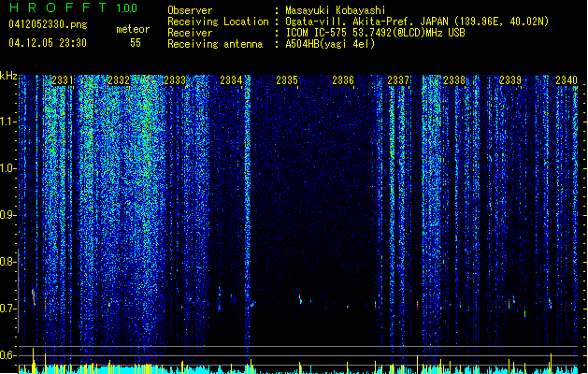Click the 1.0 frequency axis label
588x374 pixels.
[x=7, y=168]
